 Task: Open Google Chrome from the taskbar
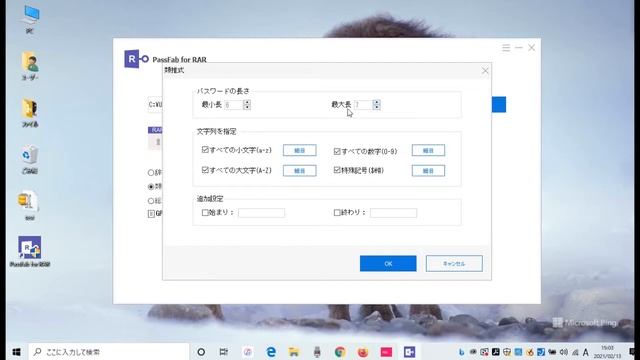[340, 351]
